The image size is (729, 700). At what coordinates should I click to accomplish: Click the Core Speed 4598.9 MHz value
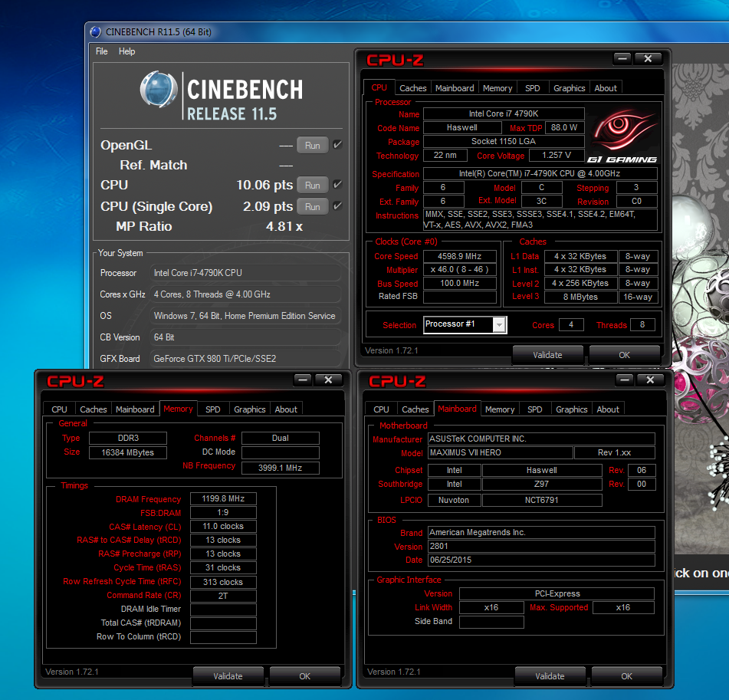coord(459,256)
